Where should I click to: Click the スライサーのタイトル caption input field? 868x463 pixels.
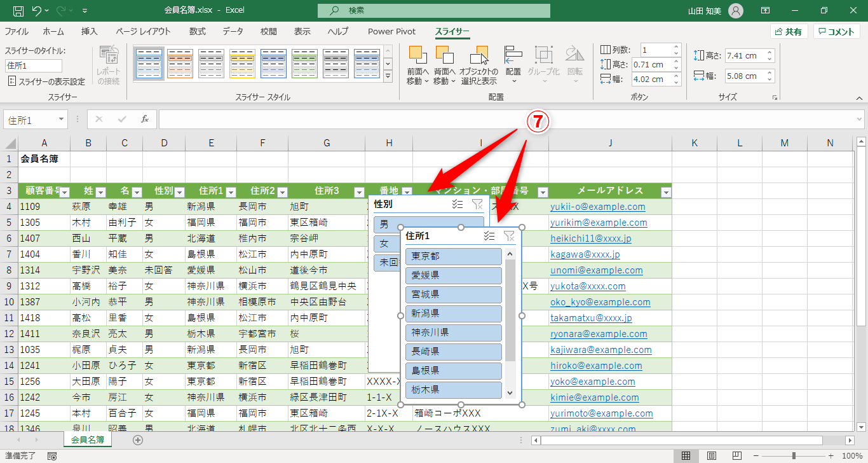click(34, 66)
